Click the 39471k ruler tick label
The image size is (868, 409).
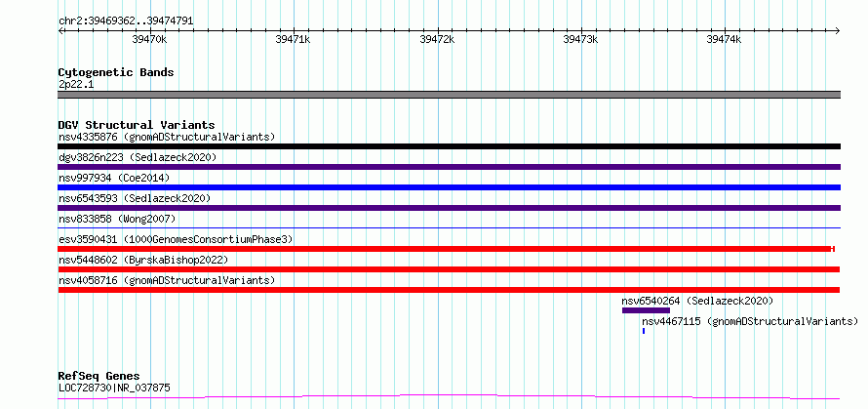tap(293, 39)
